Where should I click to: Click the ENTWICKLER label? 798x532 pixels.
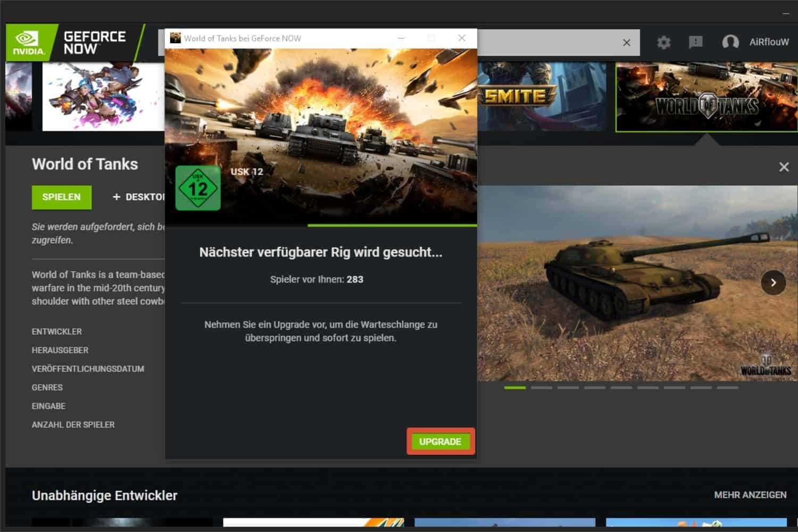tap(57, 331)
